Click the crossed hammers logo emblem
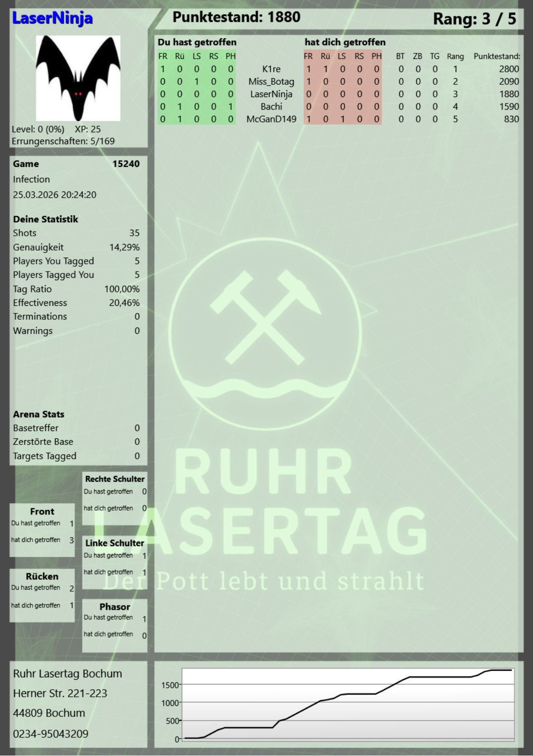Viewport: 533px width, 756px height. (x=264, y=317)
